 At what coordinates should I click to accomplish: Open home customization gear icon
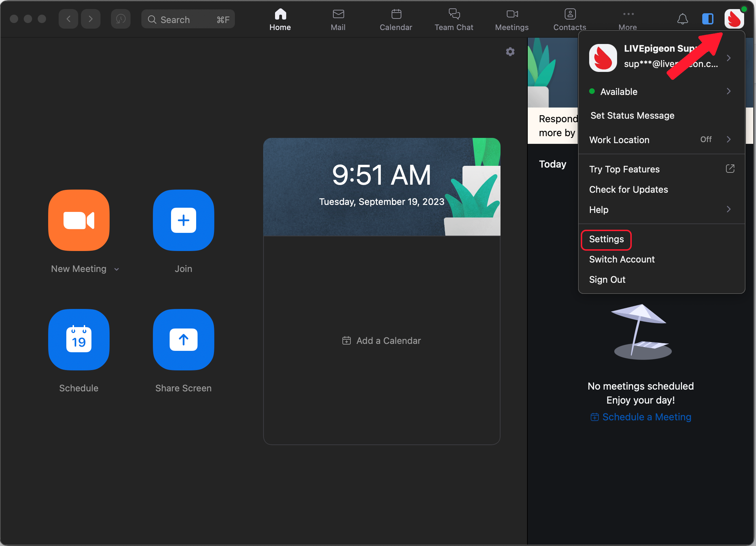[x=510, y=52]
